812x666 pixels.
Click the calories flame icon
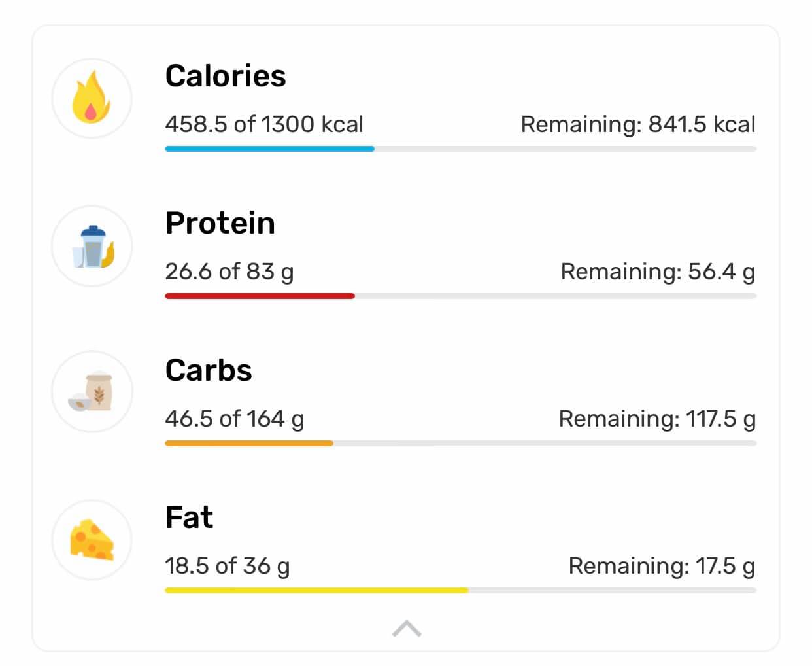[x=92, y=98]
